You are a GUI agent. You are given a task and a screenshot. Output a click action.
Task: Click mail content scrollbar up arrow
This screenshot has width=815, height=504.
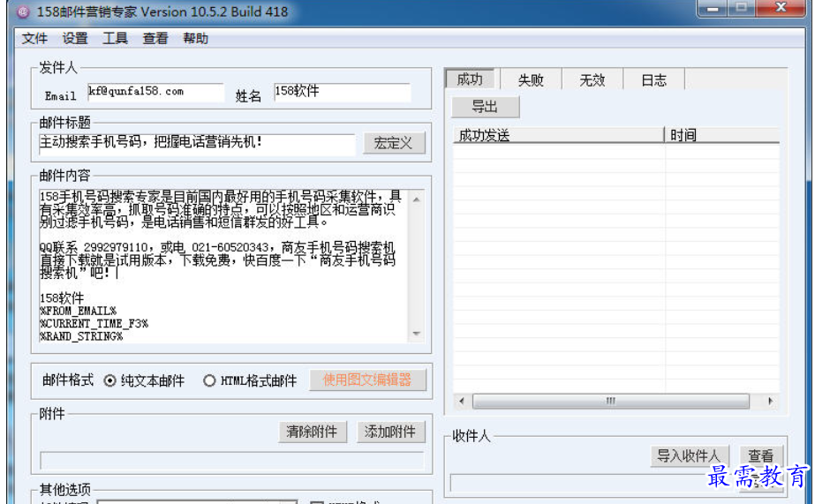pyautogui.click(x=416, y=199)
